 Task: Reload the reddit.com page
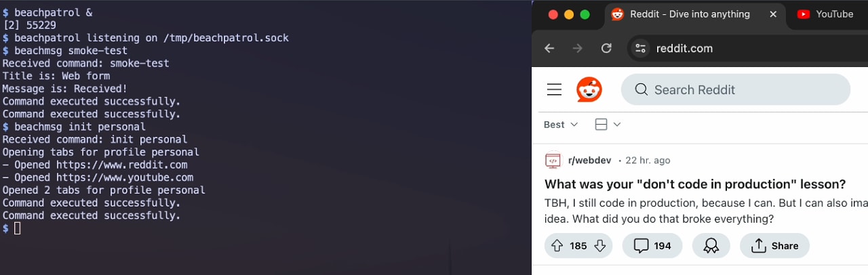point(607,48)
